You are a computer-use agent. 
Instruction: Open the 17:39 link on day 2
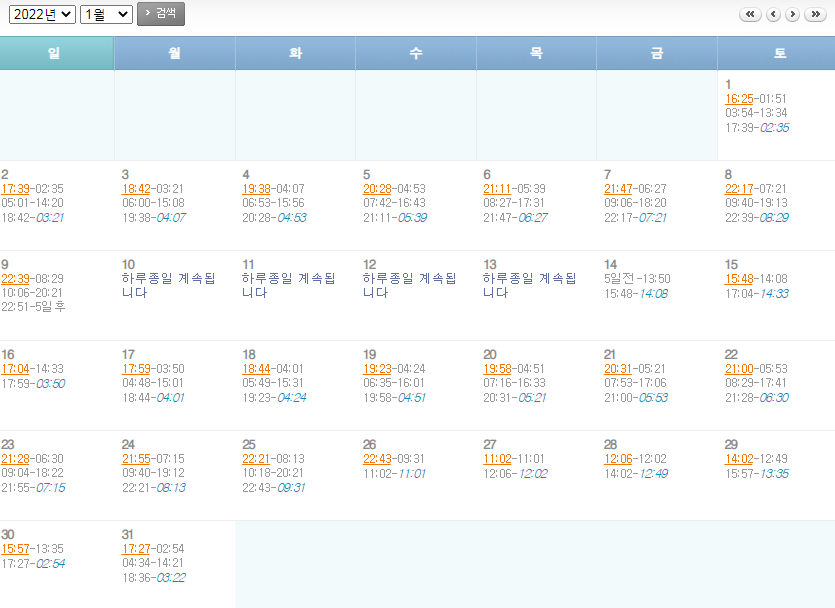point(15,189)
